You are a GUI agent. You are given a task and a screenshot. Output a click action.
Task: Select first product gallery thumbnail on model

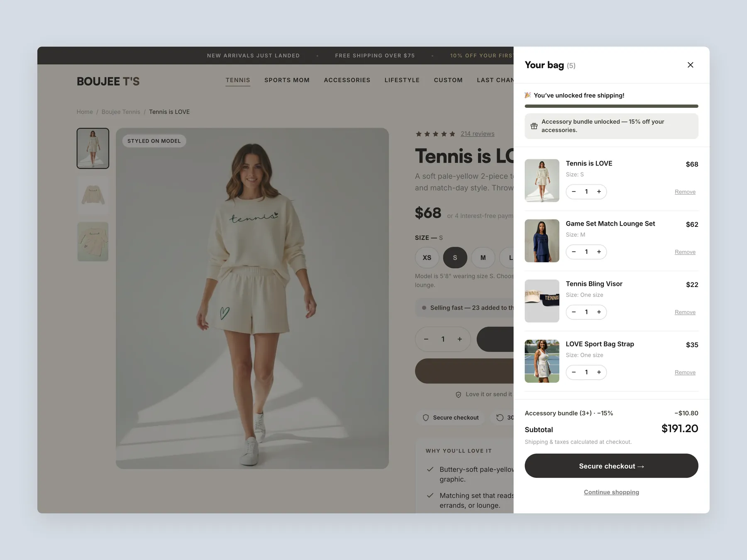tap(93, 148)
